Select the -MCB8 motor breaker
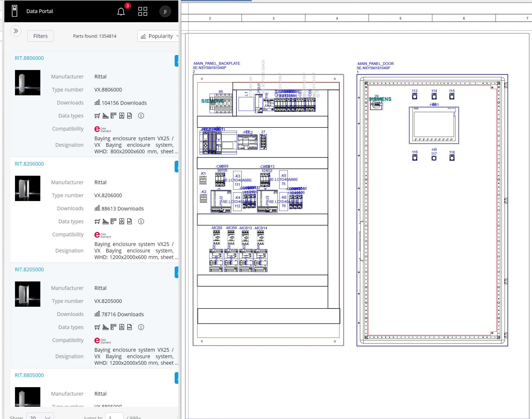This screenshot has height=419, width=532. click(216, 237)
